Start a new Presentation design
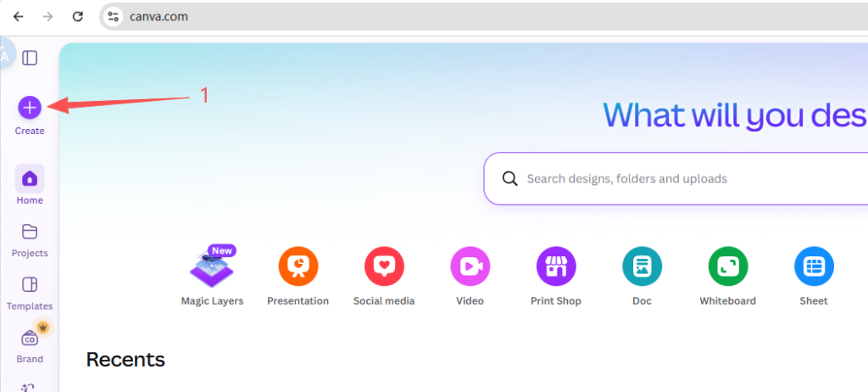This screenshot has height=392, width=868. pos(298,276)
